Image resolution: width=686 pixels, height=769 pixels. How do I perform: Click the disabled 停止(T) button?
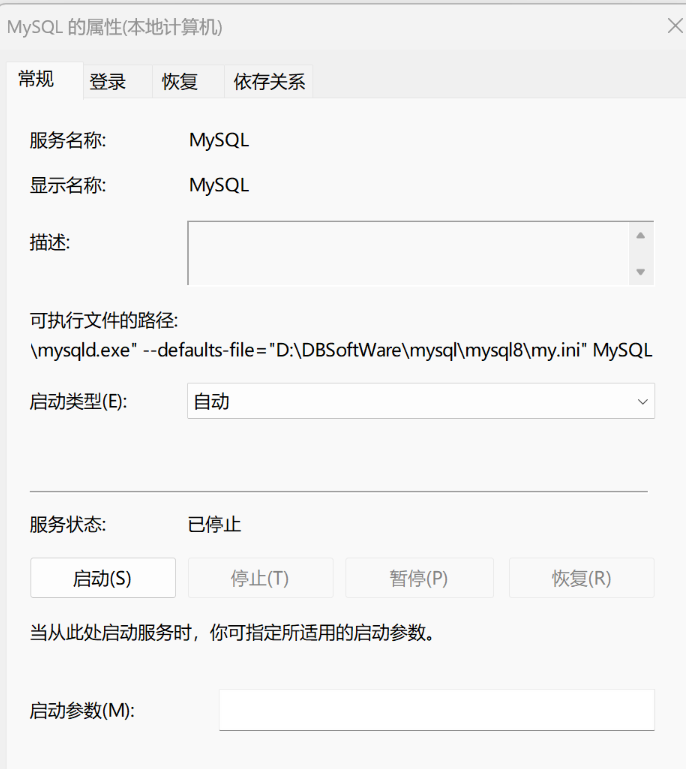pyautogui.click(x=260, y=578)
